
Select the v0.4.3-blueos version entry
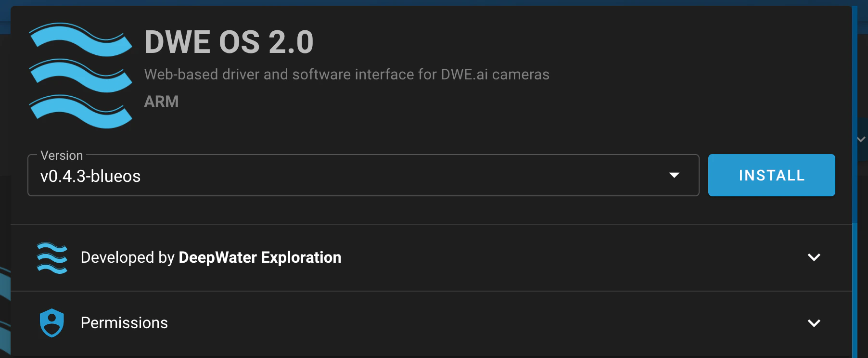click(90, 176)
